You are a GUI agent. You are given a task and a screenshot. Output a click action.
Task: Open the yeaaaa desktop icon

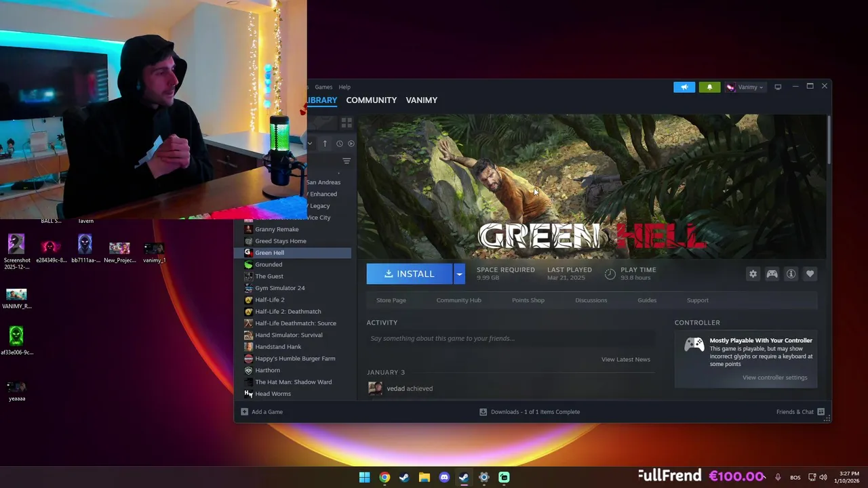16,390
